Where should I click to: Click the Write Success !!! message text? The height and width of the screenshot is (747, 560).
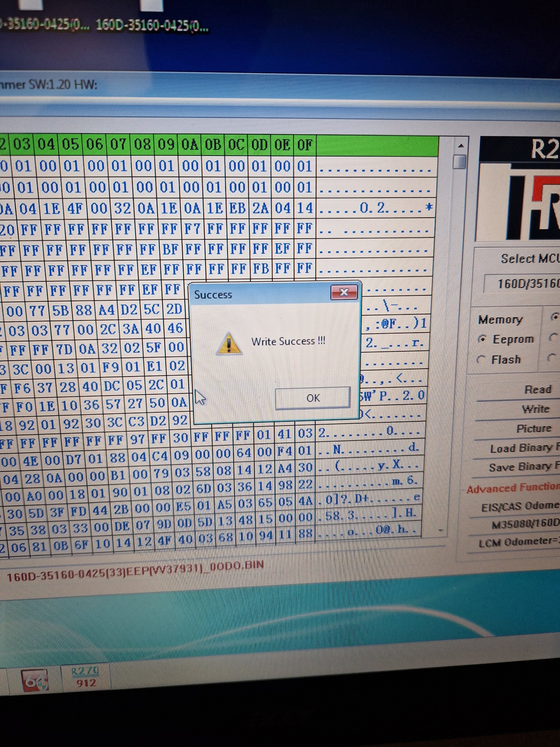pyautogui.click(x=288, y=341)
